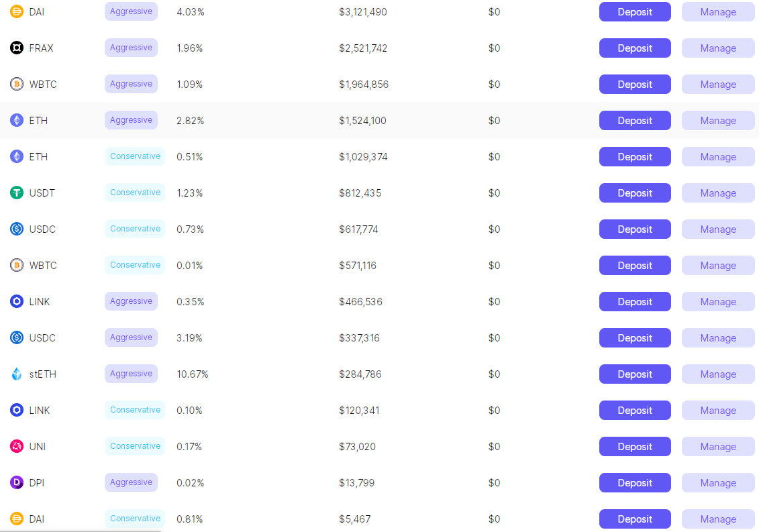The height and width of the screenshot is (532, 759).
Task: Click the WBTC icon in the Aggressive row
Action: [x=17, y=85]
